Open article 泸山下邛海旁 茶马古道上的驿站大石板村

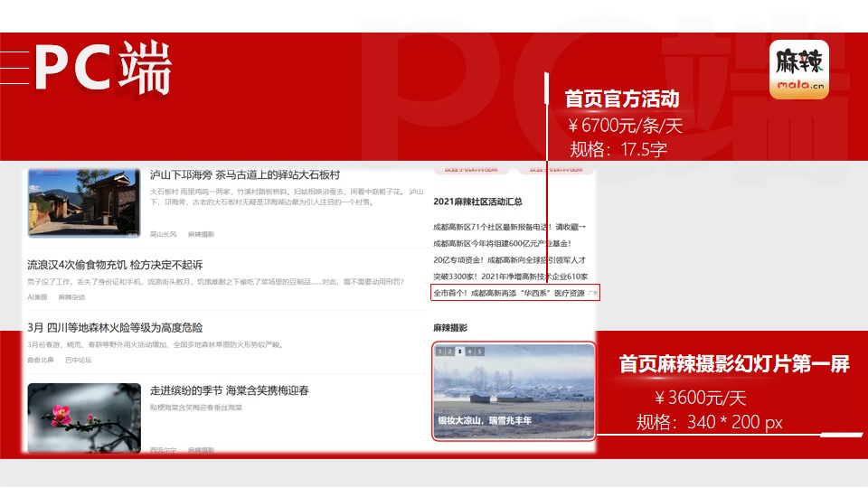(x=245, y=174)
